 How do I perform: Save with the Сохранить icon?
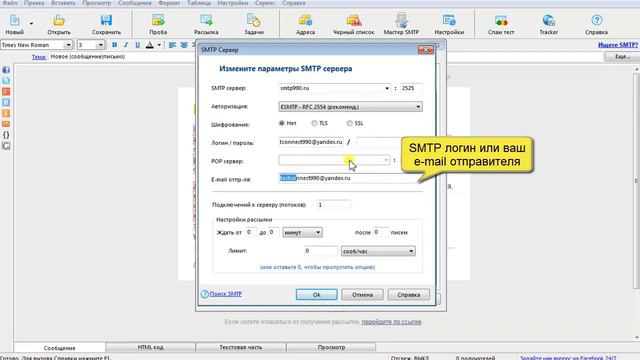click(106, 24)
